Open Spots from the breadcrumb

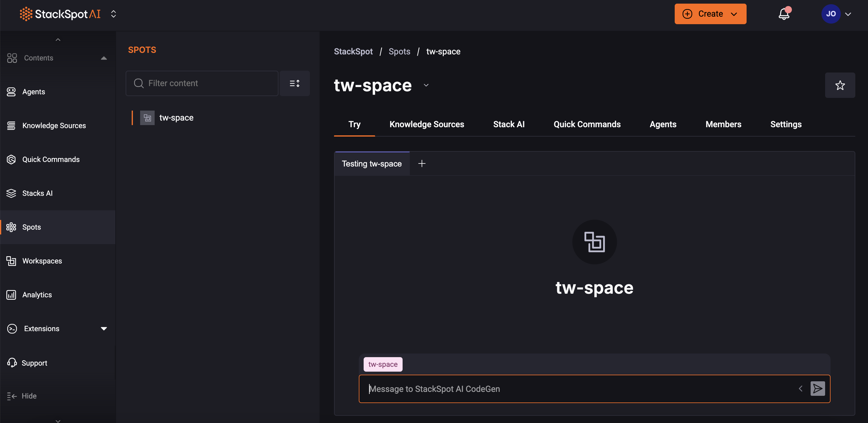(399, 51)
